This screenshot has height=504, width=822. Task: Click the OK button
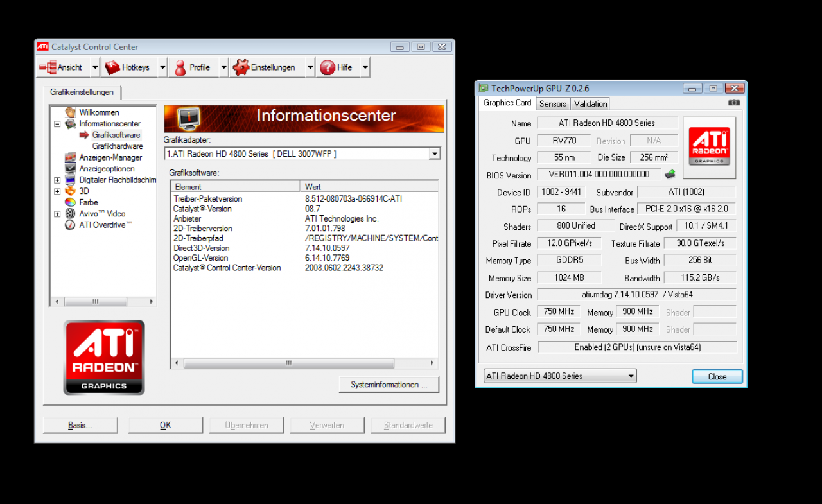click(165, 425)
